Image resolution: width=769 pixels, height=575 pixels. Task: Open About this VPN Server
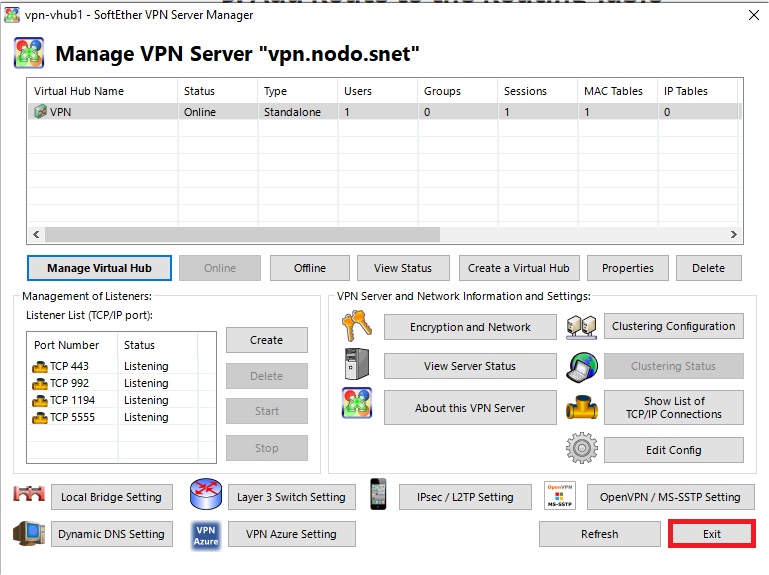tap(470, 408)
